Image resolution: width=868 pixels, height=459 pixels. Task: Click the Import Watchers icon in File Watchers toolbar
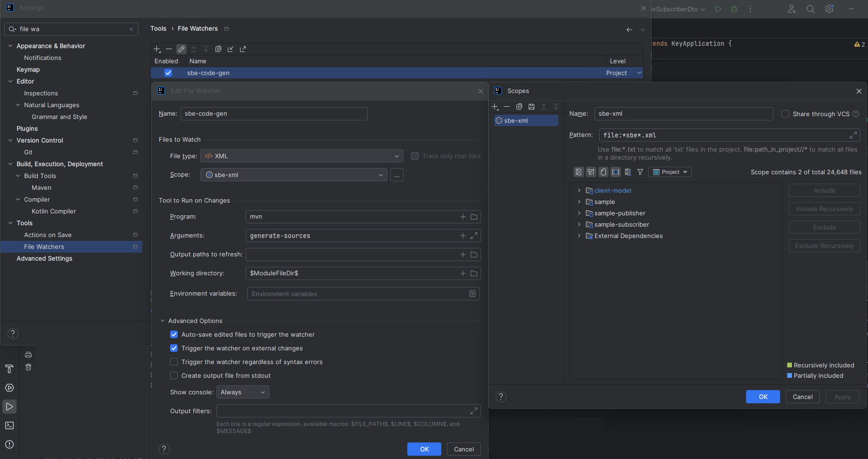(230, 49)
